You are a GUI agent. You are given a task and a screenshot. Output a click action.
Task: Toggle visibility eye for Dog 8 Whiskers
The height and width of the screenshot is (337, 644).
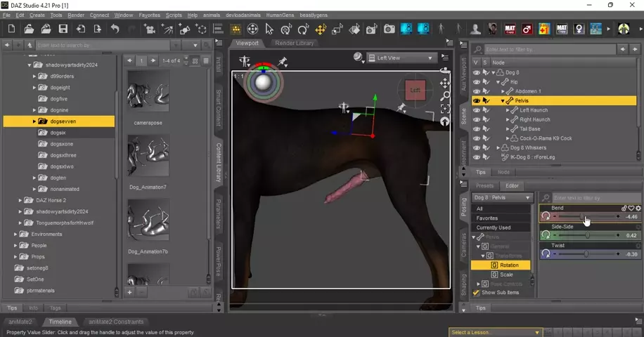coord(477,147)
